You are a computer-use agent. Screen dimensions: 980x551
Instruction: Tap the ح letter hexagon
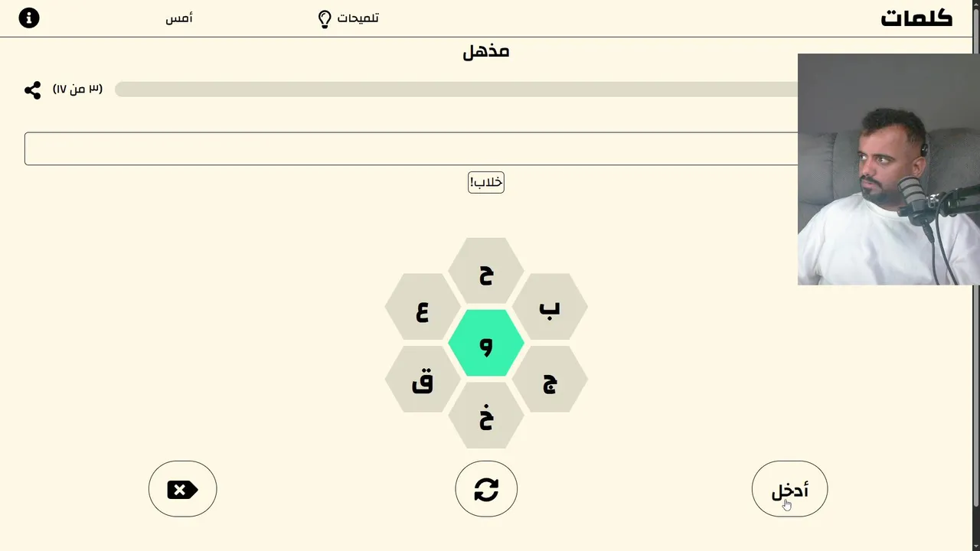[486, 272]
